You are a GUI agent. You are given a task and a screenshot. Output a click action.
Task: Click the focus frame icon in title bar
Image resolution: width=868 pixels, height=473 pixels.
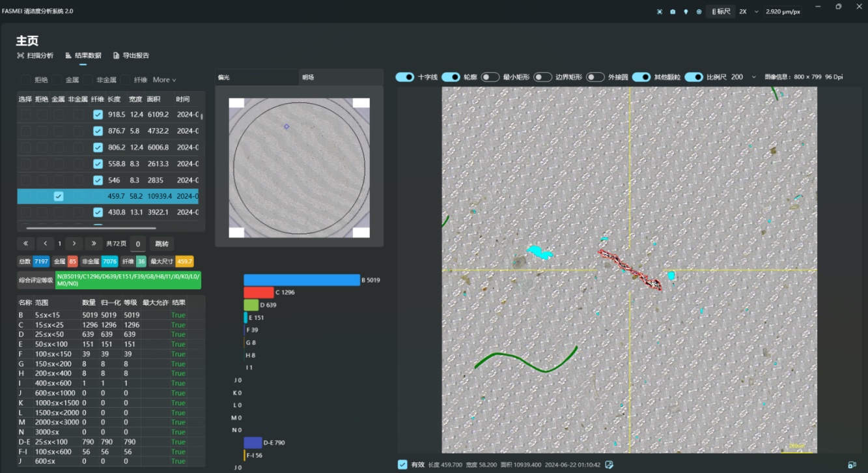click(660, 12)
